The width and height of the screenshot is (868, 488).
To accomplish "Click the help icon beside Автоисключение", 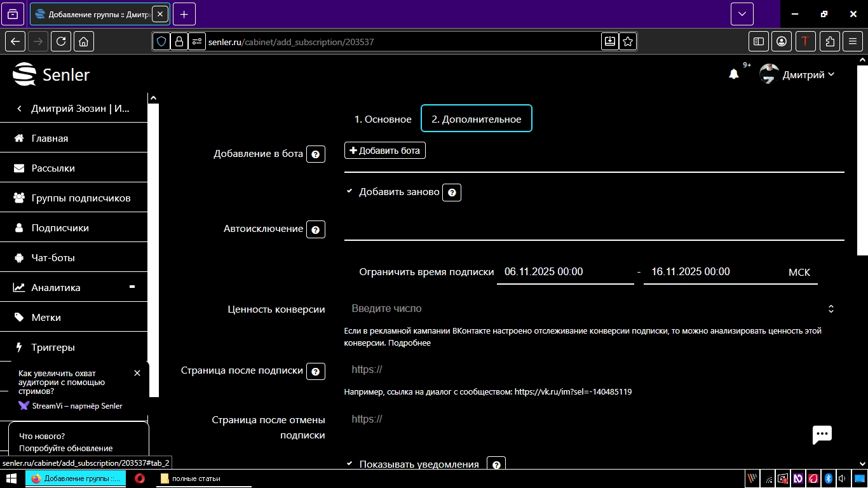I will pyautogui.click(x=316, y=229).
